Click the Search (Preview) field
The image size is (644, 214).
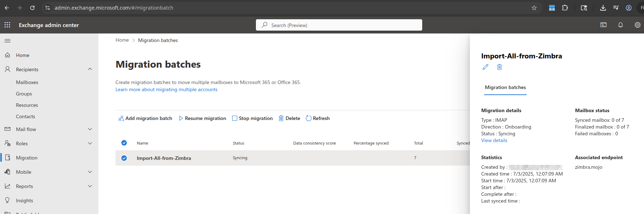tap(339, 25)
